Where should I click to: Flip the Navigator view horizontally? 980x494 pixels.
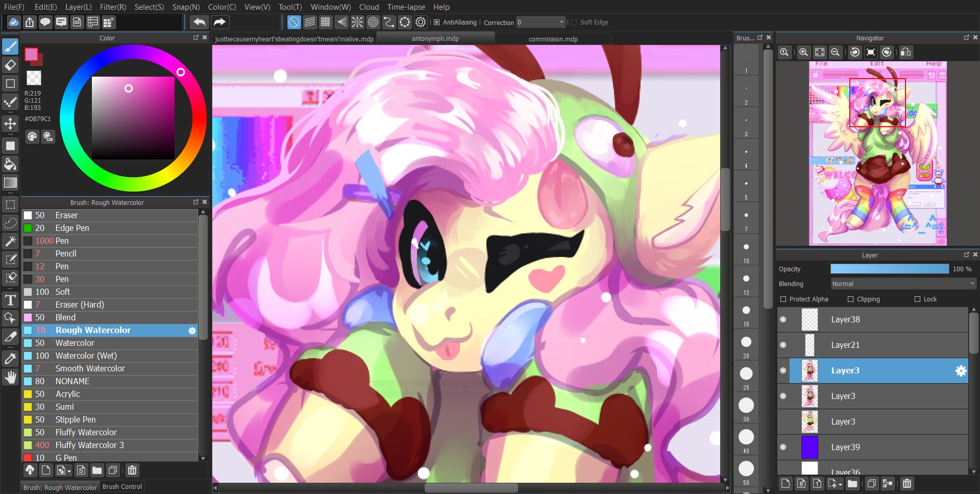[906, 52]
